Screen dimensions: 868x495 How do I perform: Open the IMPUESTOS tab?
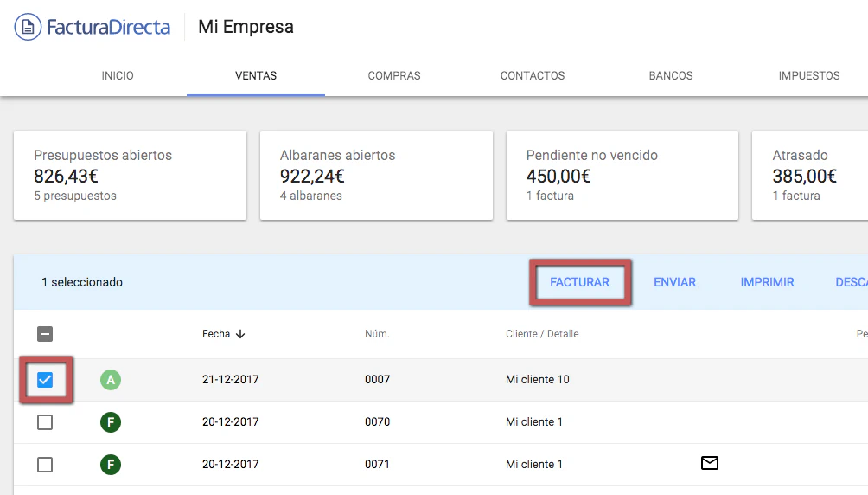pyautogui.click(x=809, y=76)
